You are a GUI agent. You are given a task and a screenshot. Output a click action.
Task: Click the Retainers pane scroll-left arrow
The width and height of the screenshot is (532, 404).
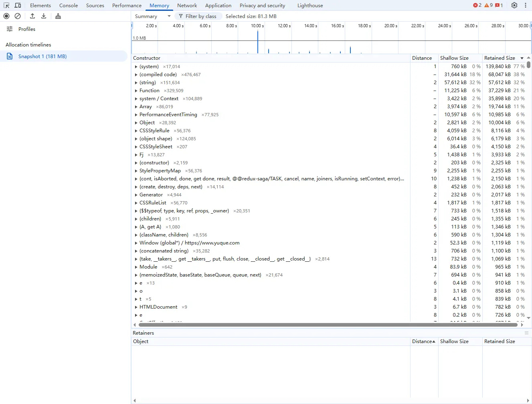pos(135,400)
